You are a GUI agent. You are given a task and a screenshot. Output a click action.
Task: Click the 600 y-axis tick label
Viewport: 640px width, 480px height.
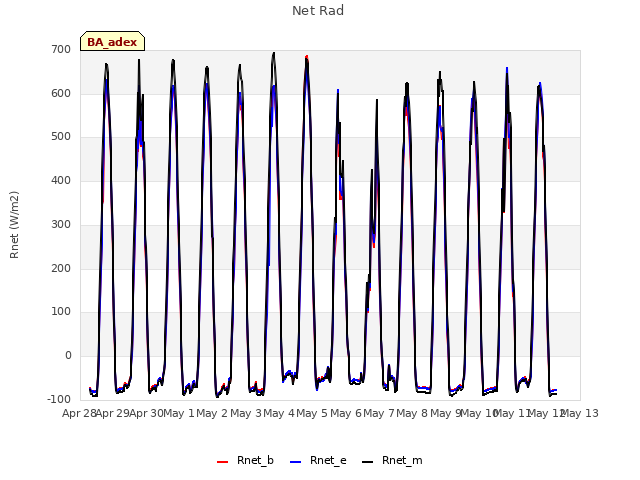61,93
